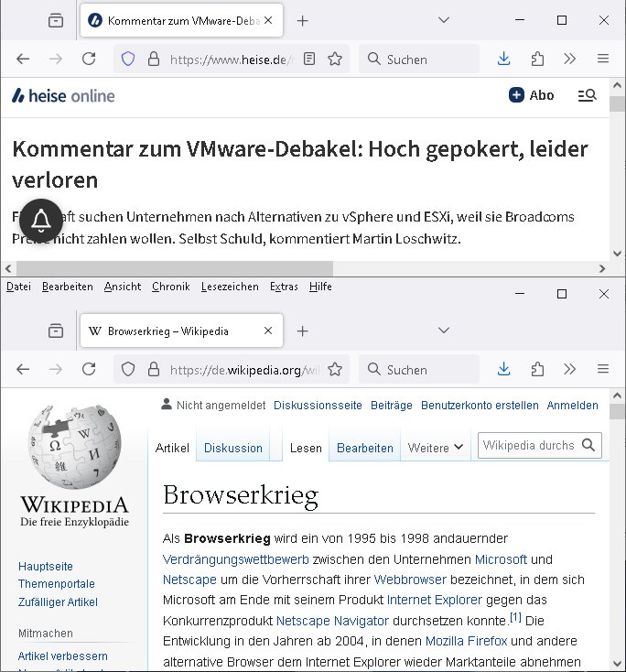This screenshot has width=626, height=672.
Task: Open the Hilfe menu
Action: point(320,287)
